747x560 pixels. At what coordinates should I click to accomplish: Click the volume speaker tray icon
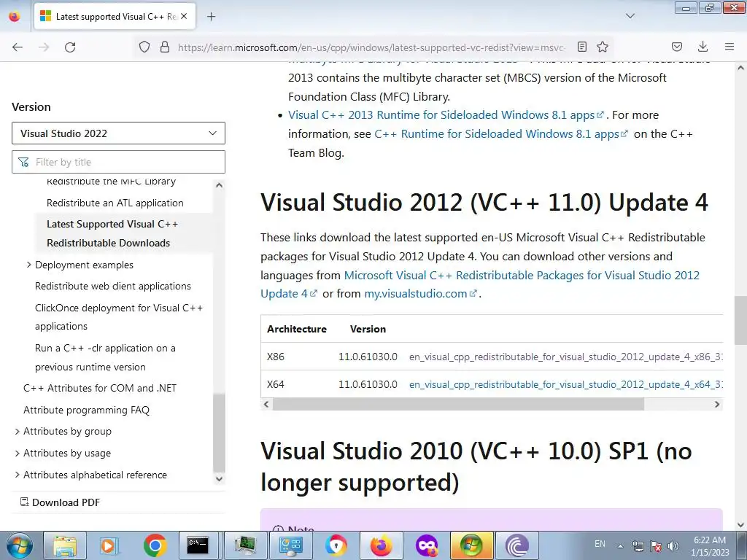[673, 545]
